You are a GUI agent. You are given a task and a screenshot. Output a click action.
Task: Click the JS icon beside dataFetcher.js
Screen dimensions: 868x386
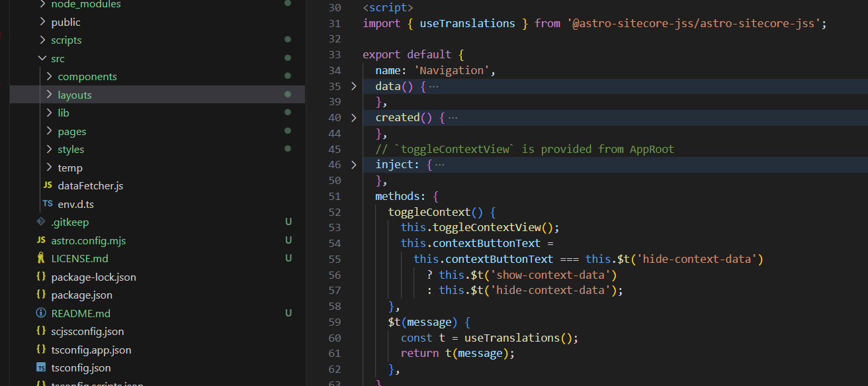tap(47, 186)
